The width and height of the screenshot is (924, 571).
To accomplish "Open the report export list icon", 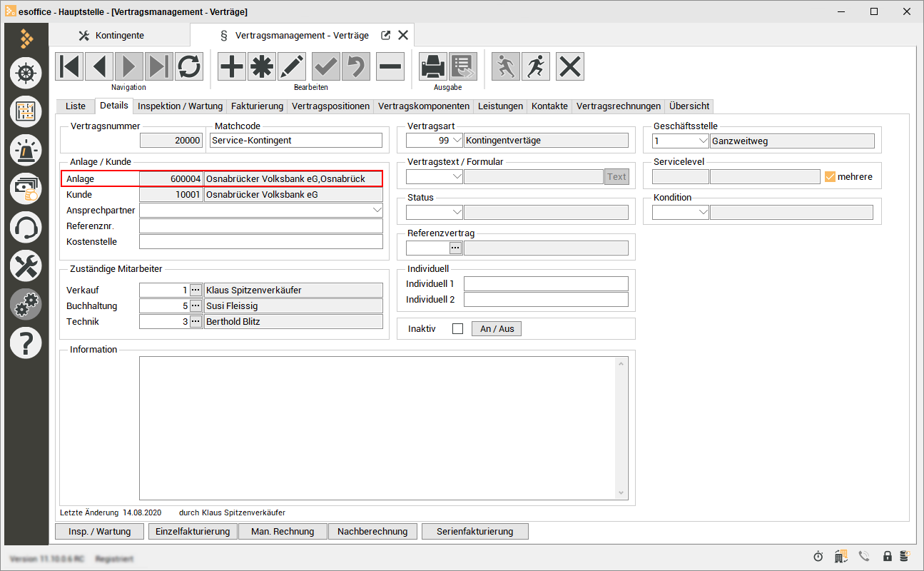I will [463, 66].
